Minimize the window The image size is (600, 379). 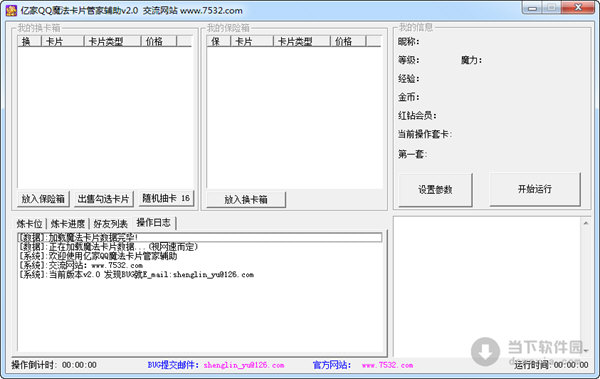[x=533, y=8]
